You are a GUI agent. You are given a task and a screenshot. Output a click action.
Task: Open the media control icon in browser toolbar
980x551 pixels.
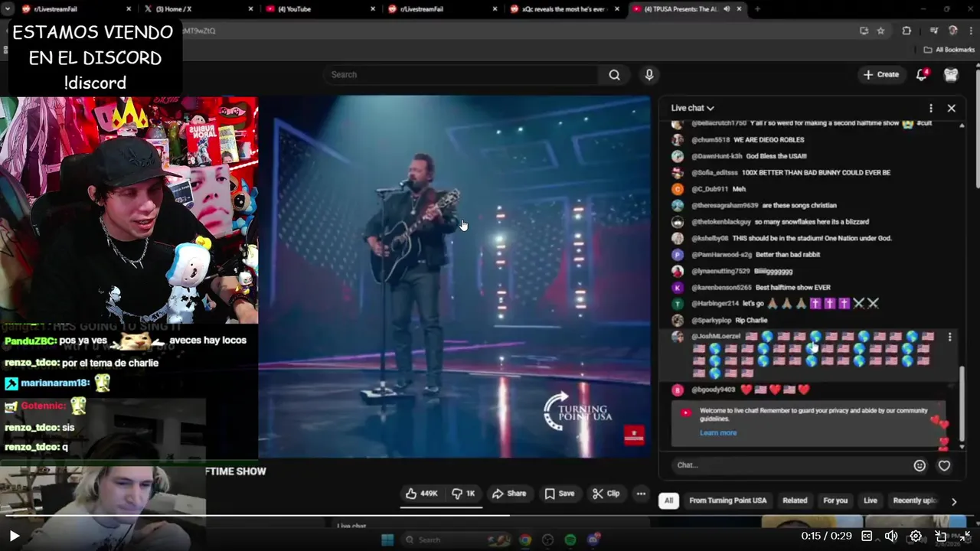[934, 31]
